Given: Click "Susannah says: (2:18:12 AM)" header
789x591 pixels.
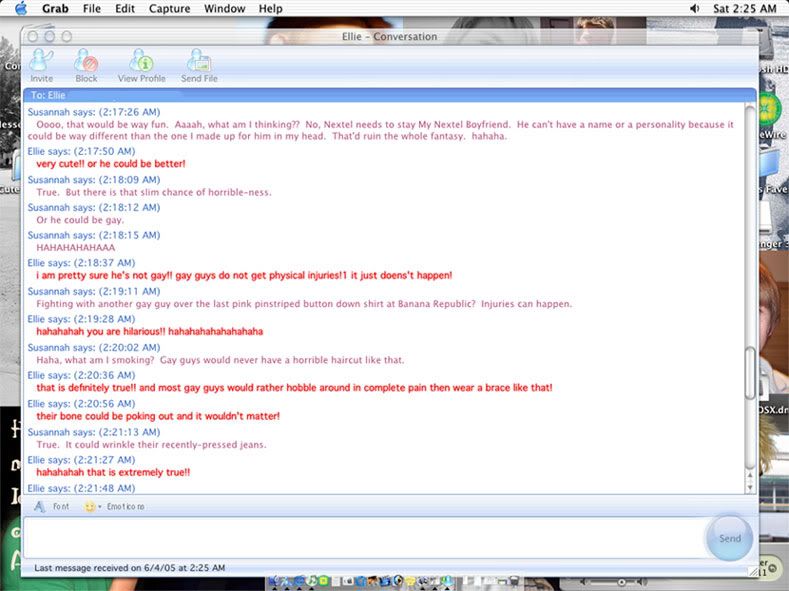Looking at the screenshot, I should pyautogui.click(x=94, y=207).
